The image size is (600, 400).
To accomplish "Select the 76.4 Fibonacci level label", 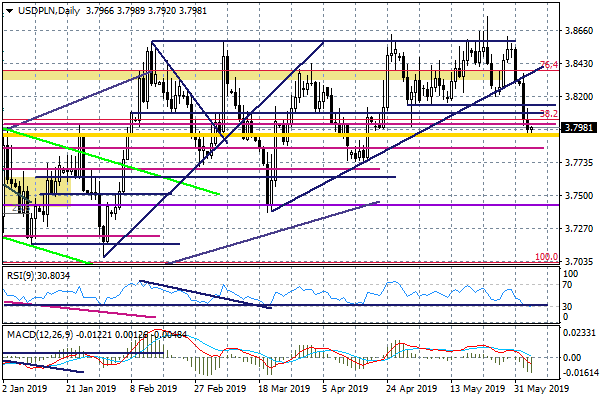I will pos(548,66).
